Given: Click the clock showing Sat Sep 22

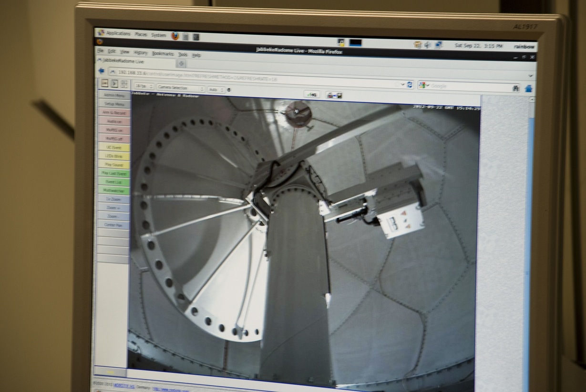Looking at the screenshot, I should [x=478, y=46].
